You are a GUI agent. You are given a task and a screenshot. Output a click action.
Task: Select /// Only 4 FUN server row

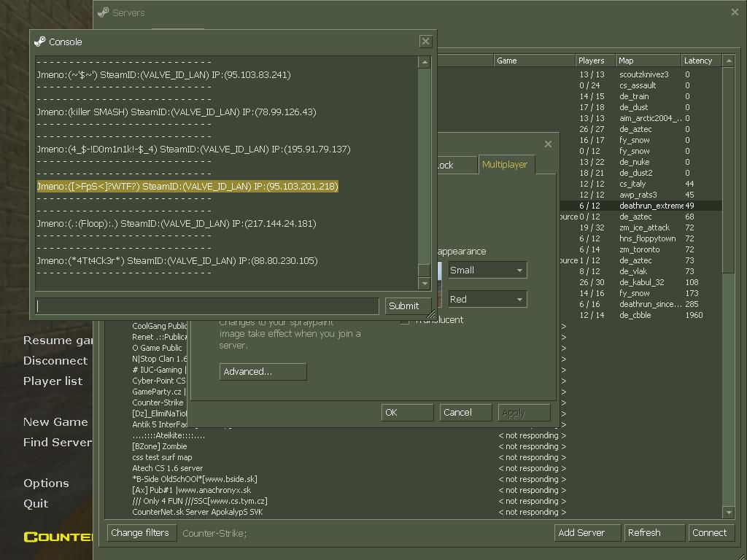pos(200,502)
